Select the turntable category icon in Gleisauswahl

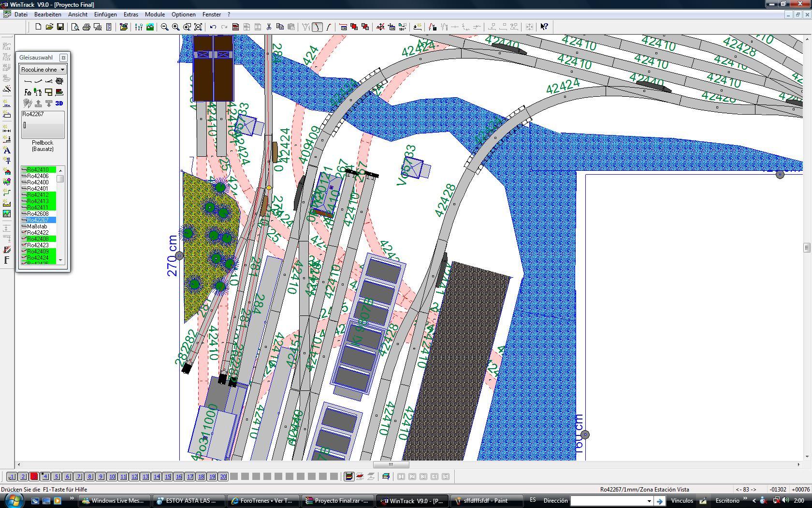point(59,81)
